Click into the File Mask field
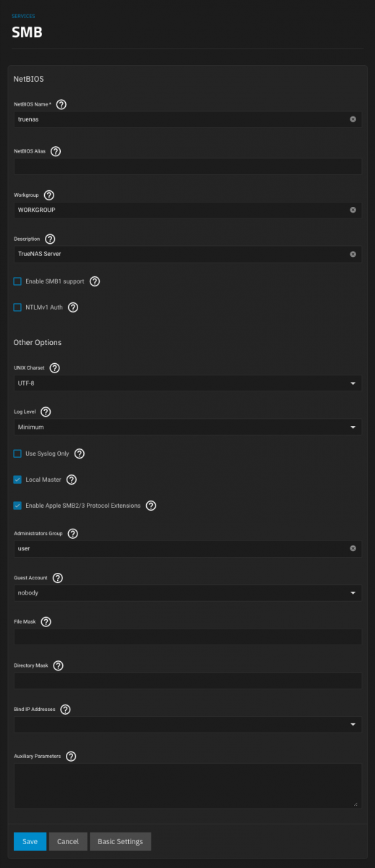 click(187, 637)
